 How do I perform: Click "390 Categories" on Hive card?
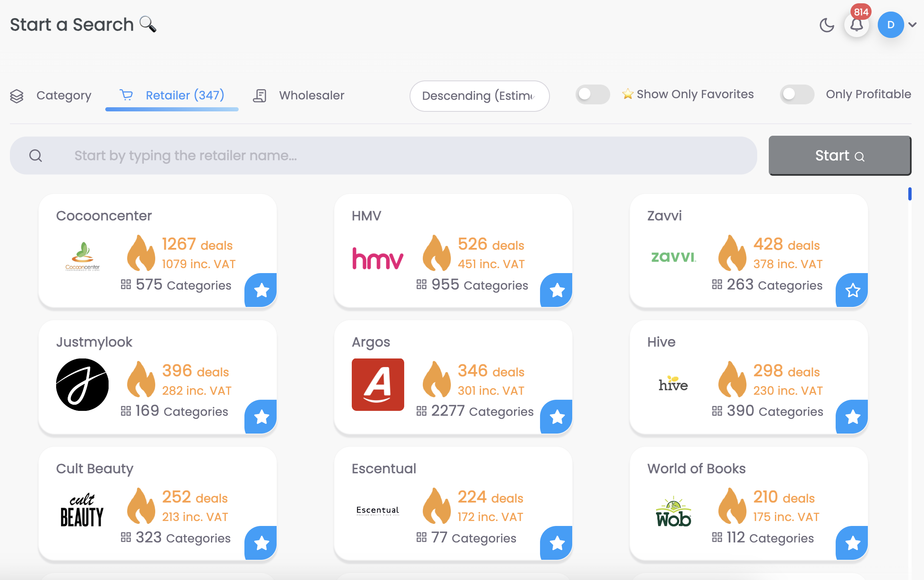click(x=775, y=411)
